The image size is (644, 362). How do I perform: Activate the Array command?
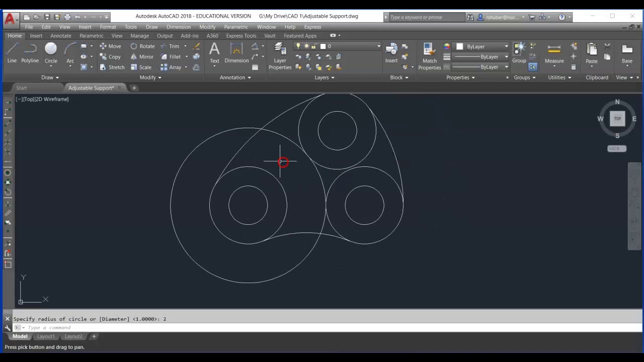coord(171,67)
